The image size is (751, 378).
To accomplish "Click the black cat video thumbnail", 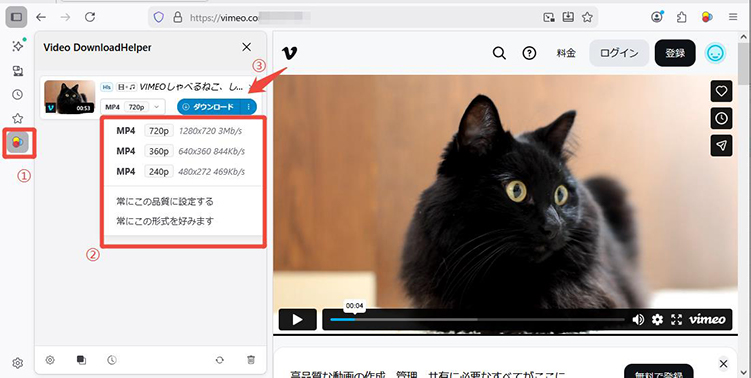I will pos(69,97).
